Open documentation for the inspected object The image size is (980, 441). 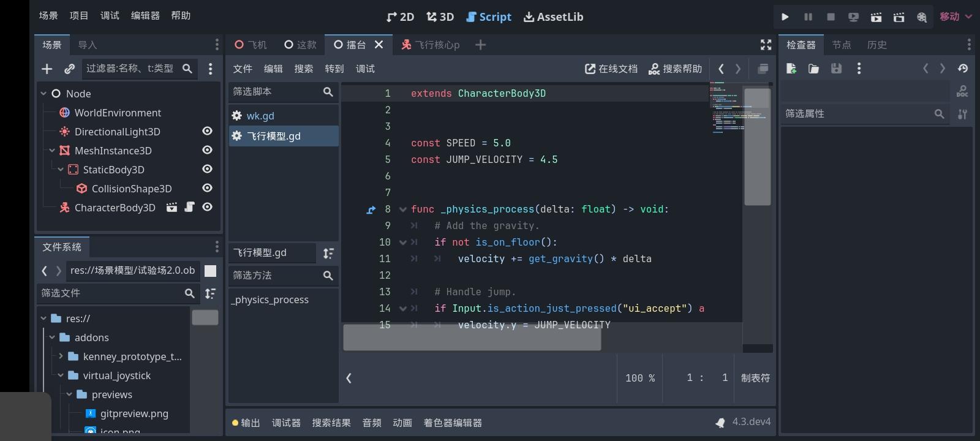tap(962, 92)
